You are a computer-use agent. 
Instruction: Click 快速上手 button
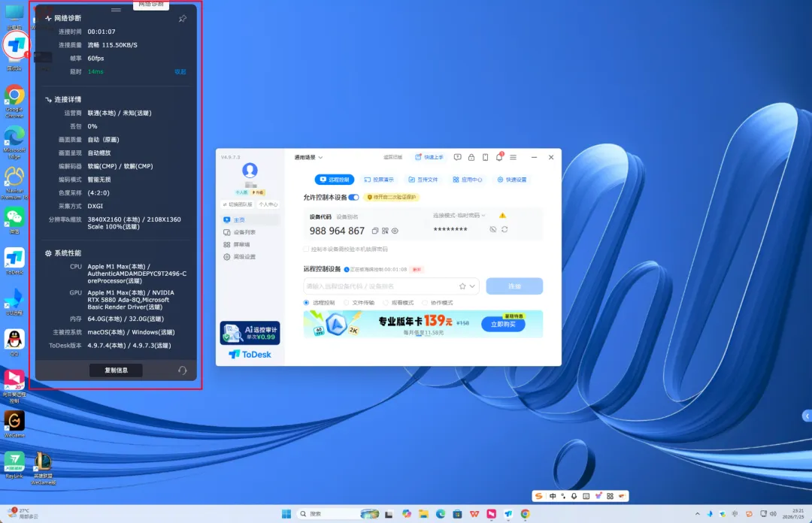[x=429, y=157]
